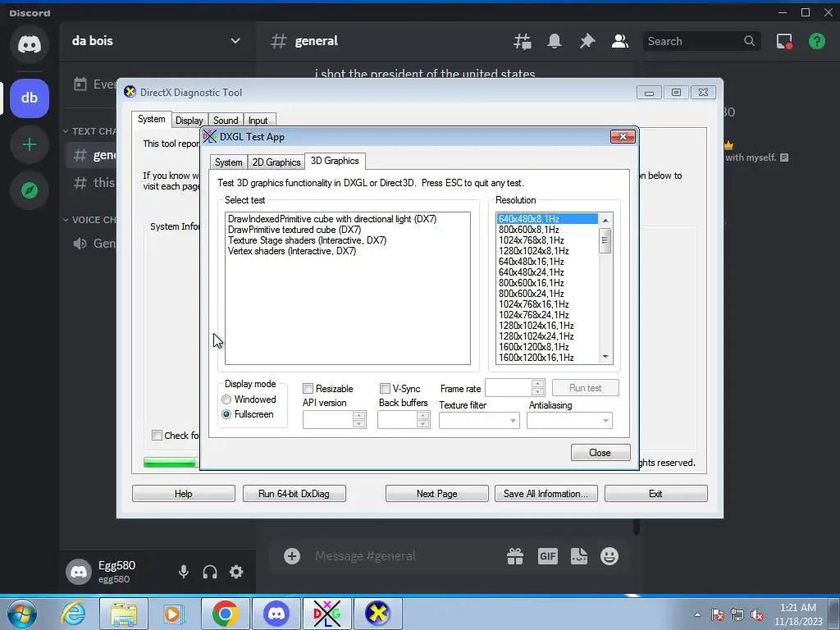Open Explore Discoverable Servers compass icon
Viewport: 840px width, 630px height.
click(x=30, y=190)
